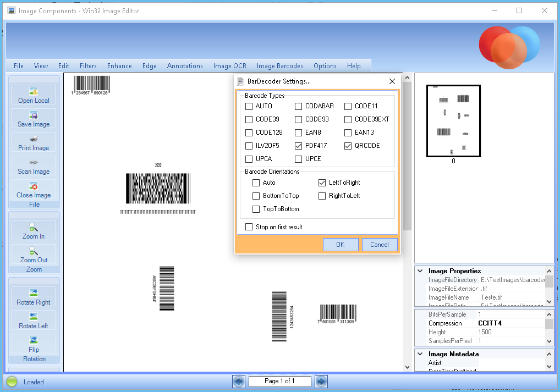Tick the CODE93 checkbox
This screenshot has height=392, width=560.
pyautogui.click(x=298, y=120)
